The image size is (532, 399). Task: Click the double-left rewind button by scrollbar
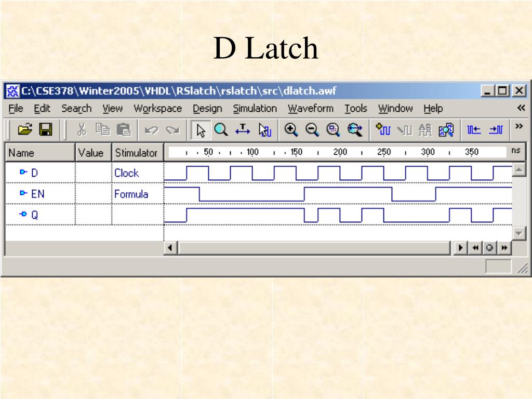point(475,248)
